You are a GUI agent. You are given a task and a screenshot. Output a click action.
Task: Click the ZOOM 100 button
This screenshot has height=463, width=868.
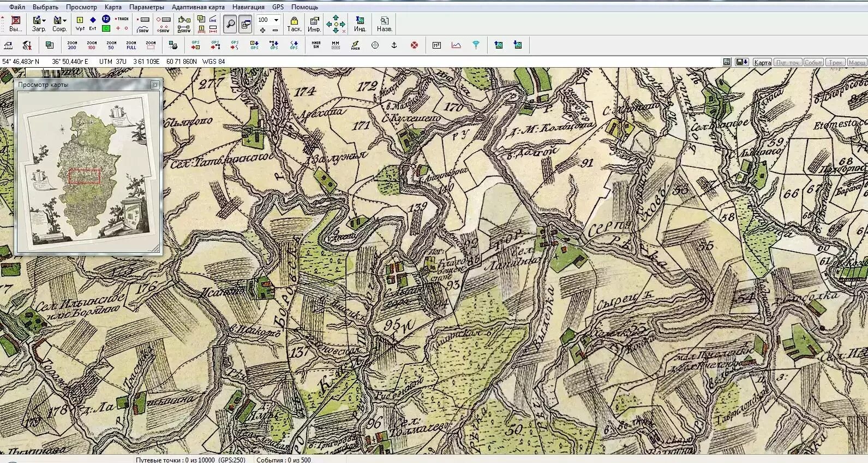92,45
